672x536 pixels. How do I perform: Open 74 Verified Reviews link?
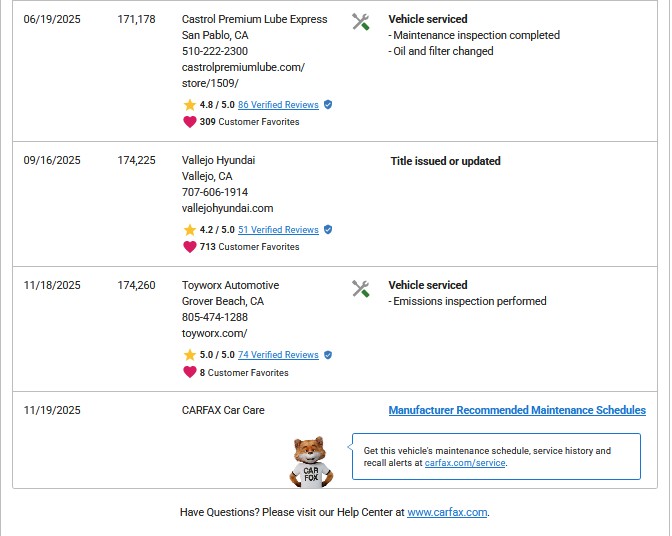point(278,355)
